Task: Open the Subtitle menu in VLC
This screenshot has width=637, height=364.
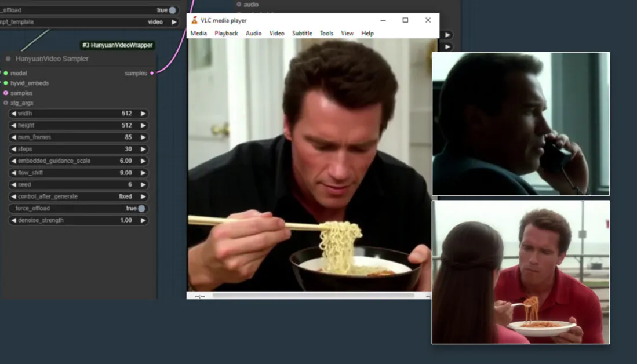Action: pyautogui.click(x=302, y=33)
